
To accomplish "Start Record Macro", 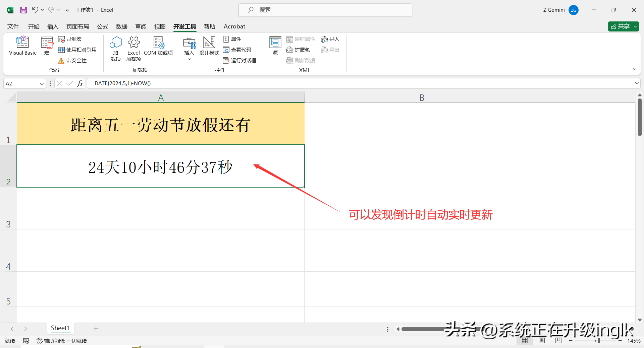I will [70, 39].
